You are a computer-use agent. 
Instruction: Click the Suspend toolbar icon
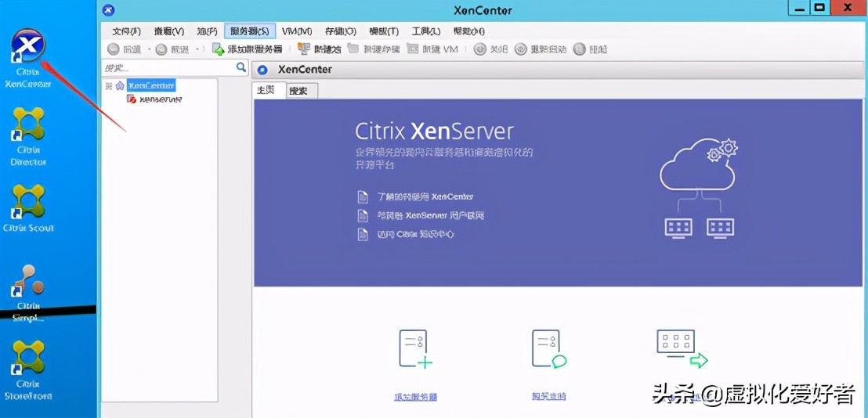[x=579, y=49]
